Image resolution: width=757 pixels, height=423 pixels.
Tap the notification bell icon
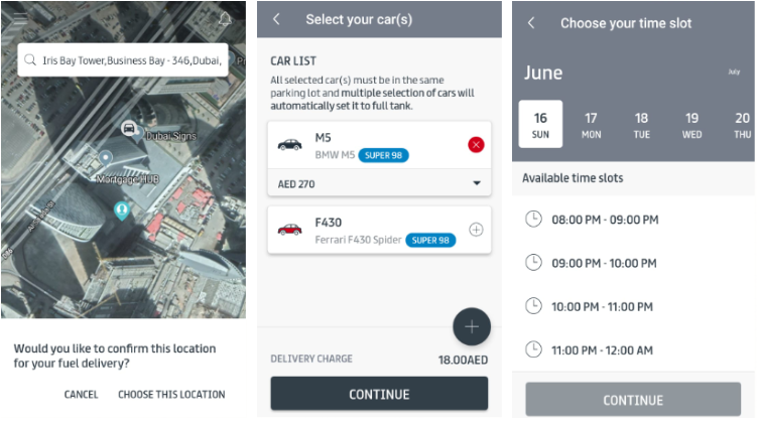click(225, 19)
